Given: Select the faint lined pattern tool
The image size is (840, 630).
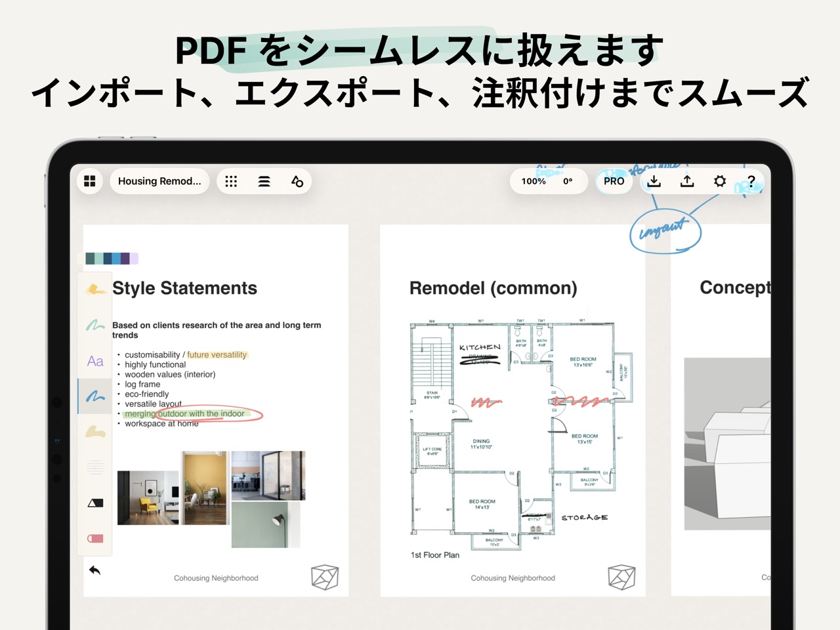Looking at the screenshot, I should click(x=95, y=467).
